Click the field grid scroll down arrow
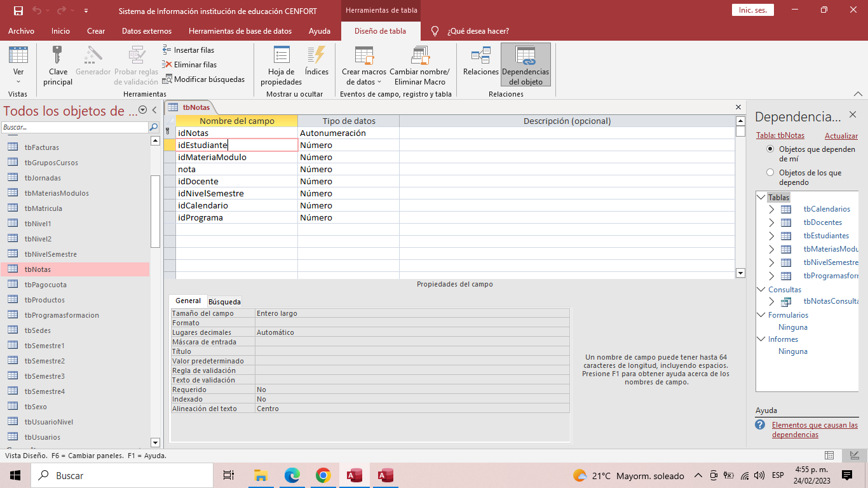Screen dimensions: 868x488 (740, 273)
